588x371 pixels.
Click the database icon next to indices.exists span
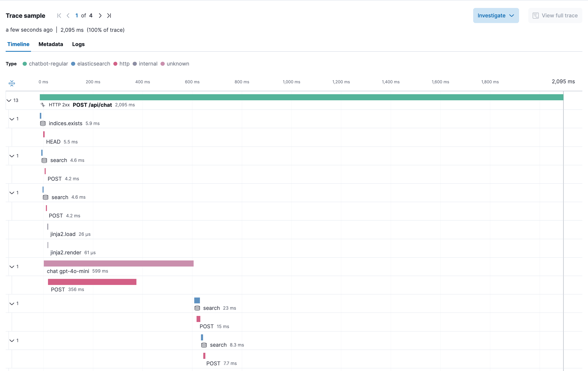pos(43,123)
